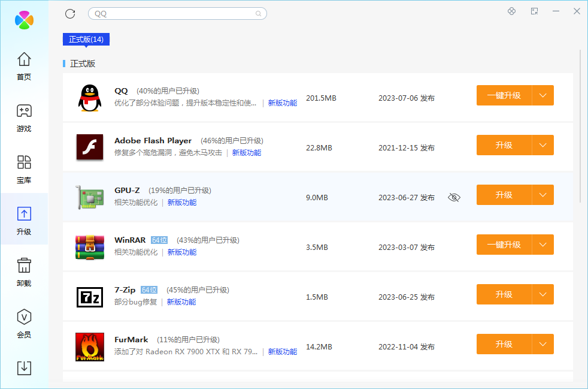
Task: Expand dropdown next to QQ 一键升级
Action: (x=542, y=95)
